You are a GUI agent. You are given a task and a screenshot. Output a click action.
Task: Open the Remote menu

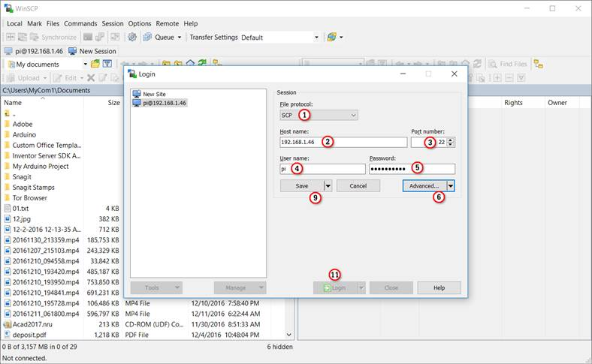coord(168,23)
